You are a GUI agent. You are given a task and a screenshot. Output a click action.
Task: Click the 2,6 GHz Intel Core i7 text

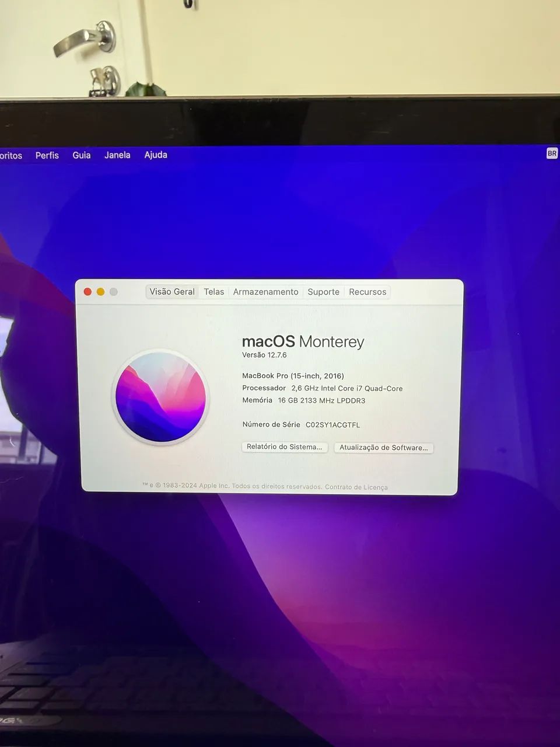click(x=327, y=388)
